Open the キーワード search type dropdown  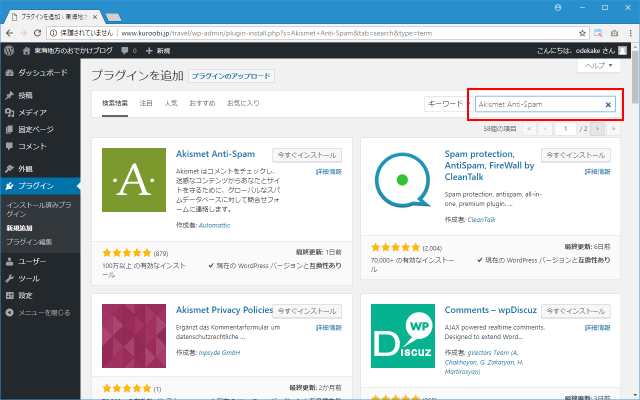pyautogui.click(x=446, y=104)
